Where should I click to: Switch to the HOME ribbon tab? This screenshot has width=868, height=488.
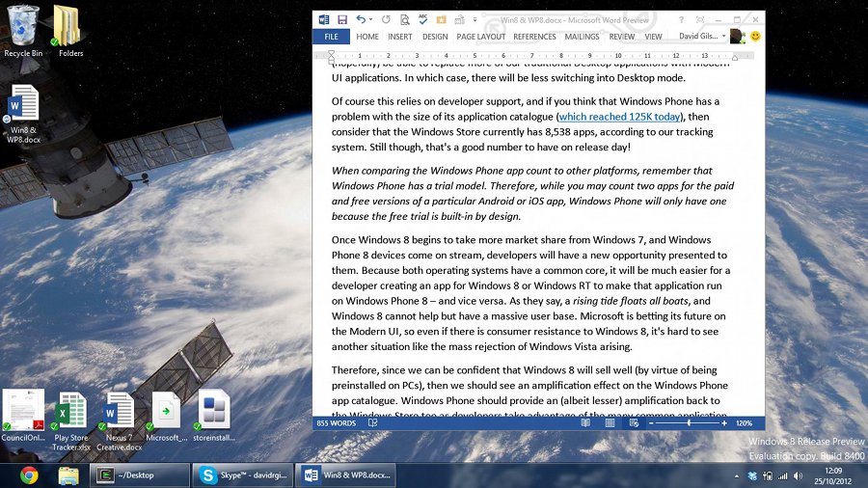coord(367,37)
